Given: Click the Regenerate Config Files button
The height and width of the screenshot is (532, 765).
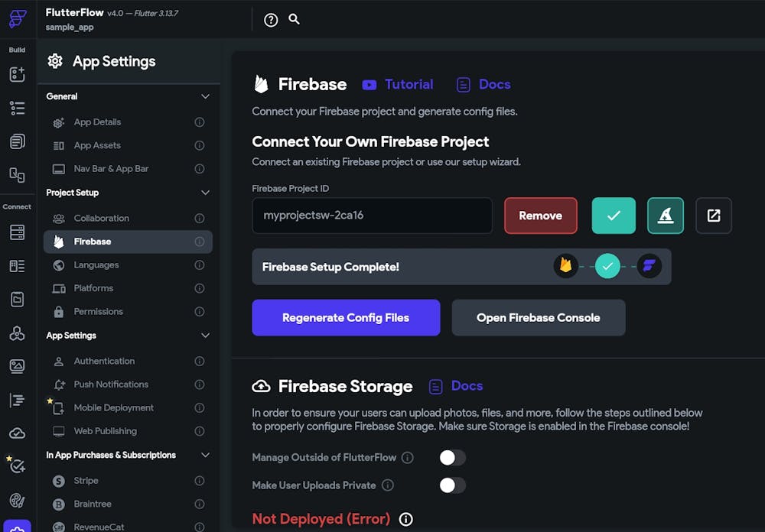Looking at the screenshot, I should coord(346,317).
